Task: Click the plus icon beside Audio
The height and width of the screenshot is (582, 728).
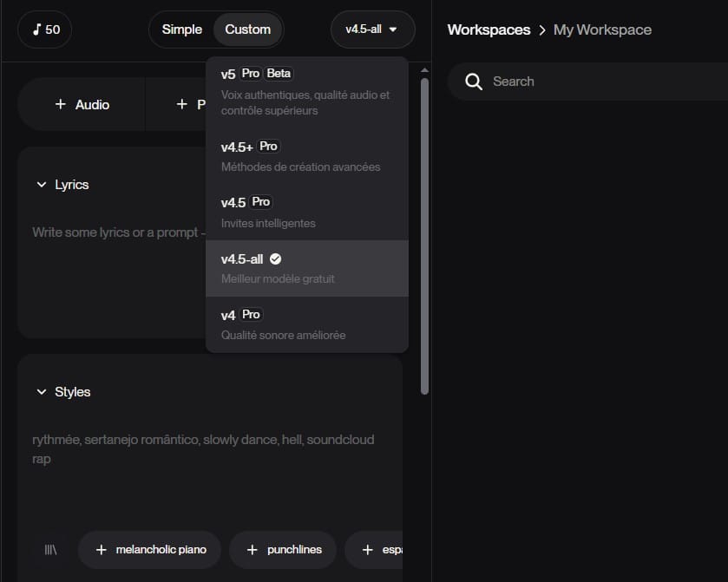Action: pos(60,104)
